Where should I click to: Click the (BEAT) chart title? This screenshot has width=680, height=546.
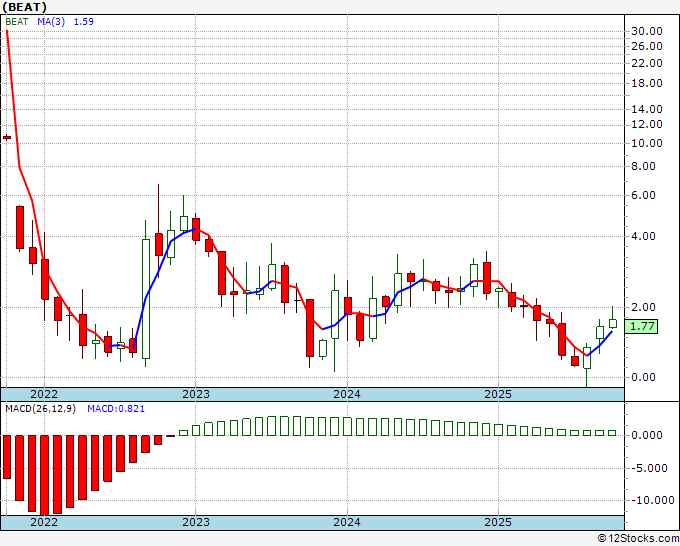click(24, 7)
